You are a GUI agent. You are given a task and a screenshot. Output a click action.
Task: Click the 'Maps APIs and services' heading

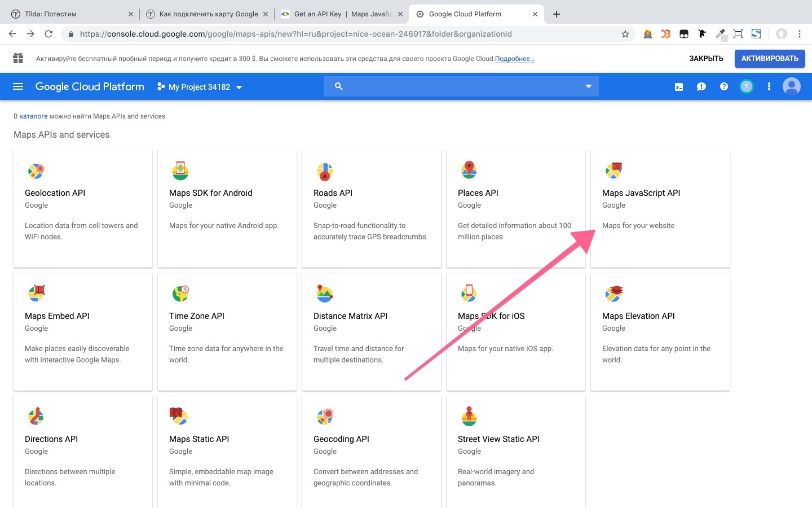coord(61,135)
